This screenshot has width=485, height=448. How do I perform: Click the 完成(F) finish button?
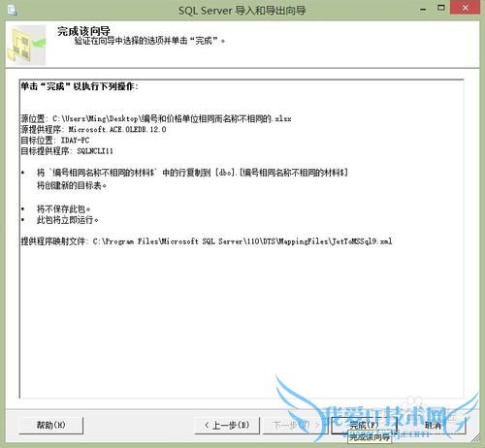(x=364, y=426)
